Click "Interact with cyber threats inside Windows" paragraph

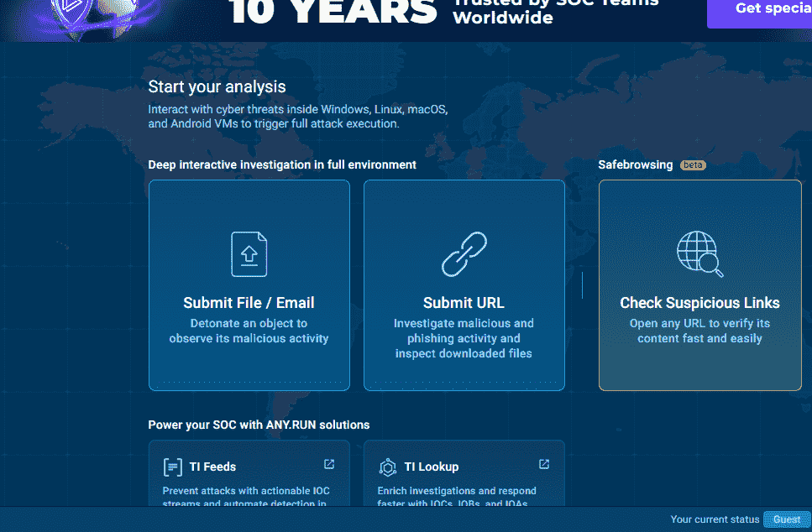[298, 117]
